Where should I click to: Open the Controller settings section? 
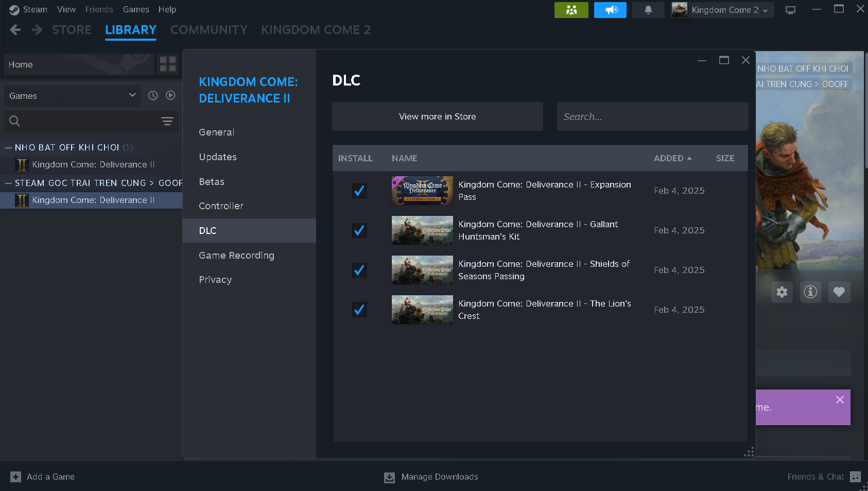point(249,206)
